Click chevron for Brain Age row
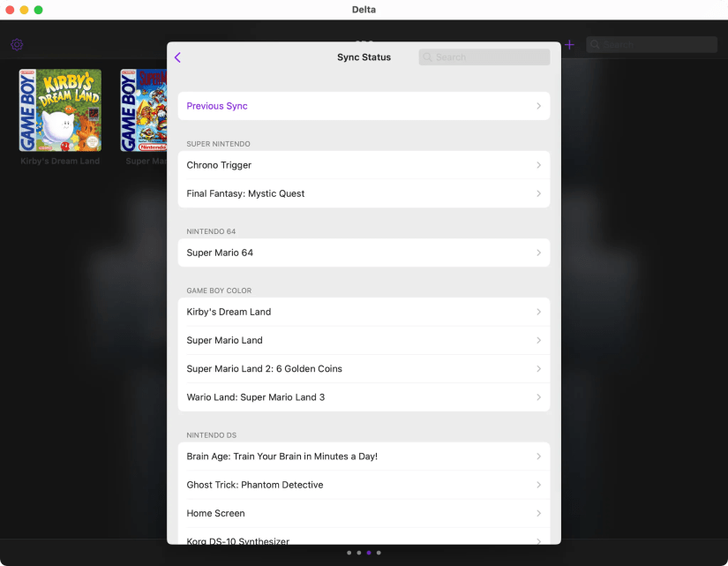The width and height of the screenshot is (728, 566). [x=538, y=457]
